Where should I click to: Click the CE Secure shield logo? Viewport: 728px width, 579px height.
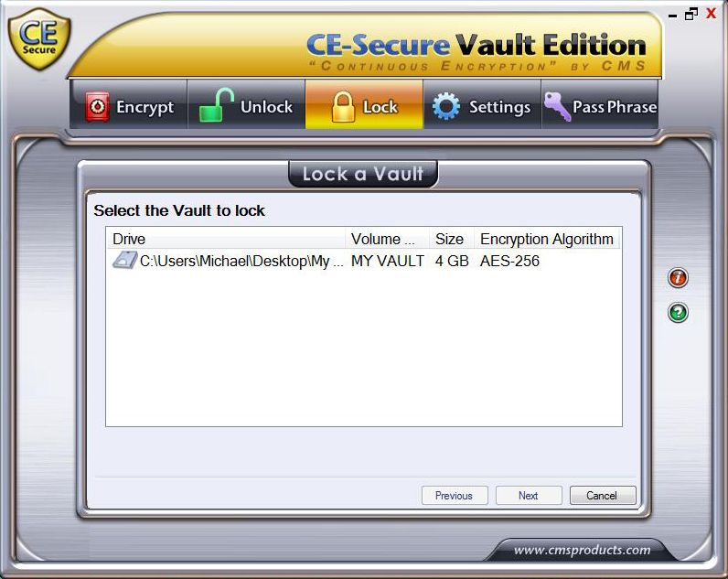pos(39,39)
